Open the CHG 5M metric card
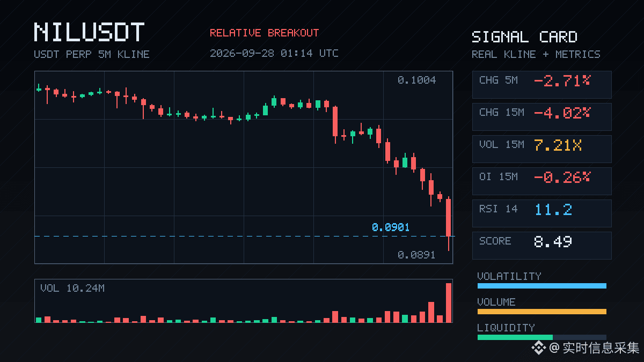 (541, 84)
